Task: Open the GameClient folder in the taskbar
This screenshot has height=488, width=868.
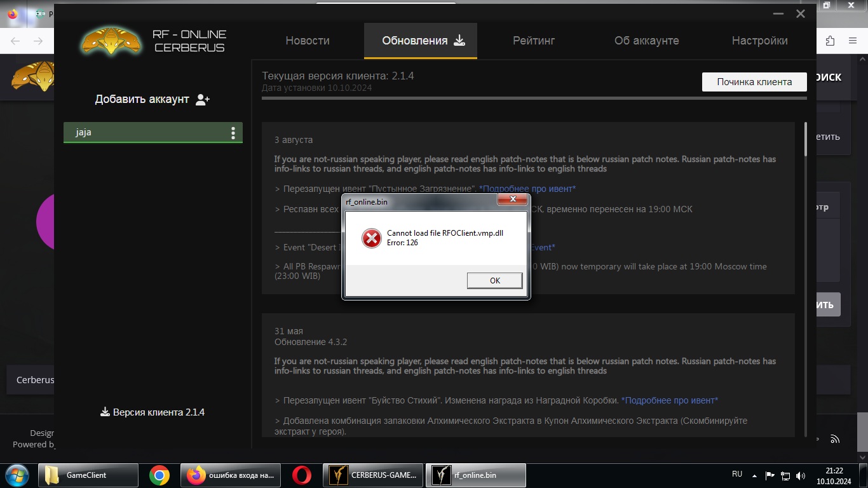Action: point(88,475)
